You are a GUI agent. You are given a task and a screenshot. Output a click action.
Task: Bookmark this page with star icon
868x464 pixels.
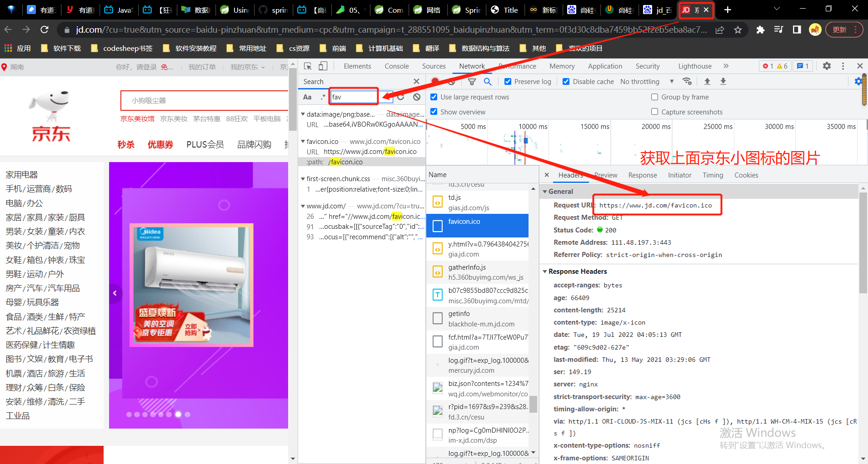pyautogui.click(x=738, y=30)
